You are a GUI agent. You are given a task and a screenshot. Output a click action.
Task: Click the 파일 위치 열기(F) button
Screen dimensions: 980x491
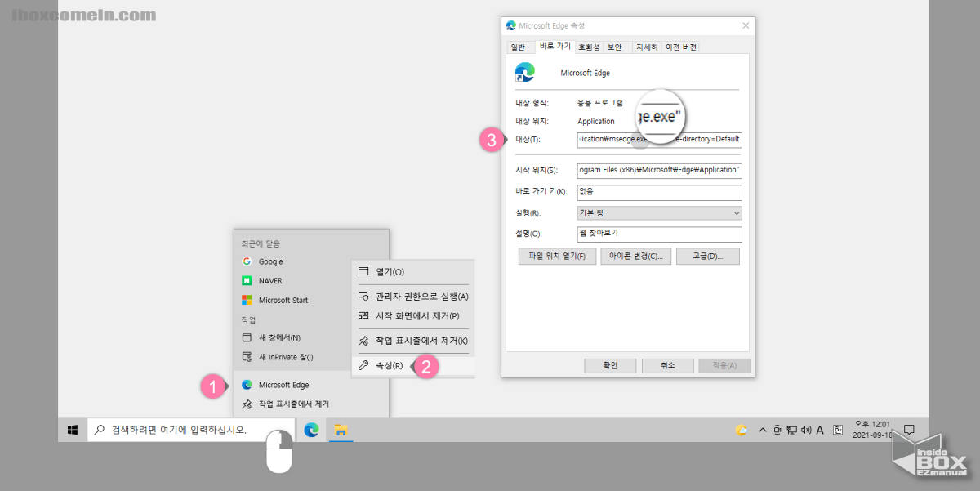(x=557, y=256)
